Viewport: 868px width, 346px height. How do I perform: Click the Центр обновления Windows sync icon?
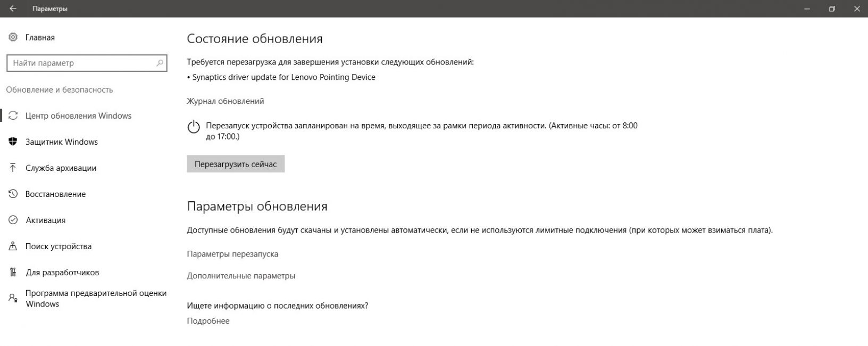13,116
